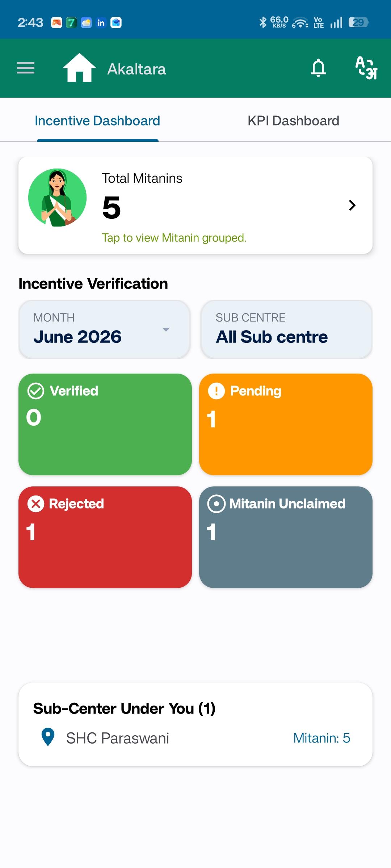Switch app language with translate icon
The image size is (391, 868).
click(366, 68)
